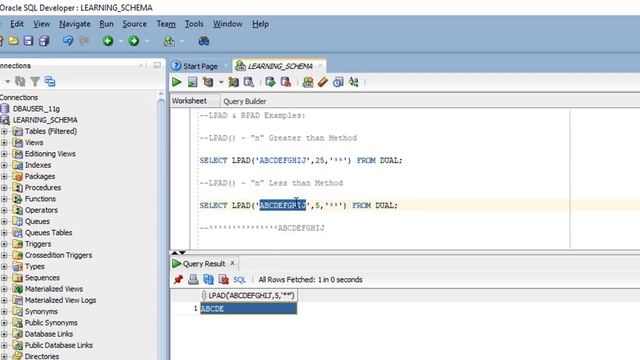This screenshot has height=360, width=640.
Task: Open the SQL Worksheet connection icon
Action: [169, 41]
